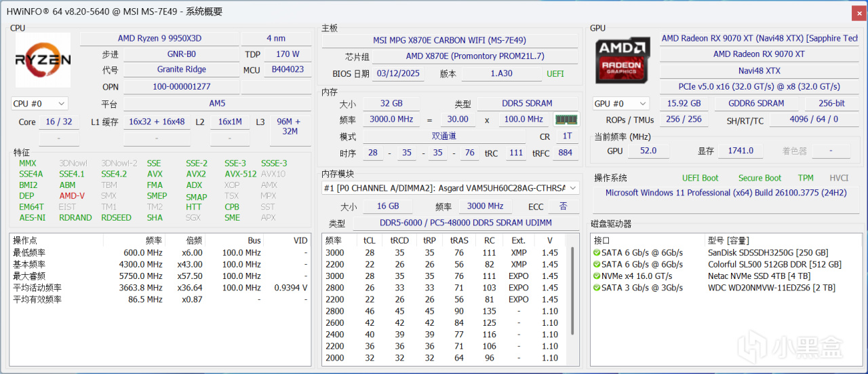Image resolution: width=868 pixels, height=374 pixels.
Task: Select the PCIe v5.0 x16 bus field
Action: (x=759, y=87)
